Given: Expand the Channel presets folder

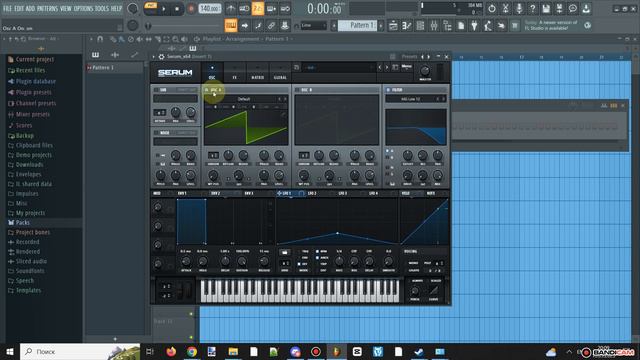Looking at the screenshot, I should (36, 103).
